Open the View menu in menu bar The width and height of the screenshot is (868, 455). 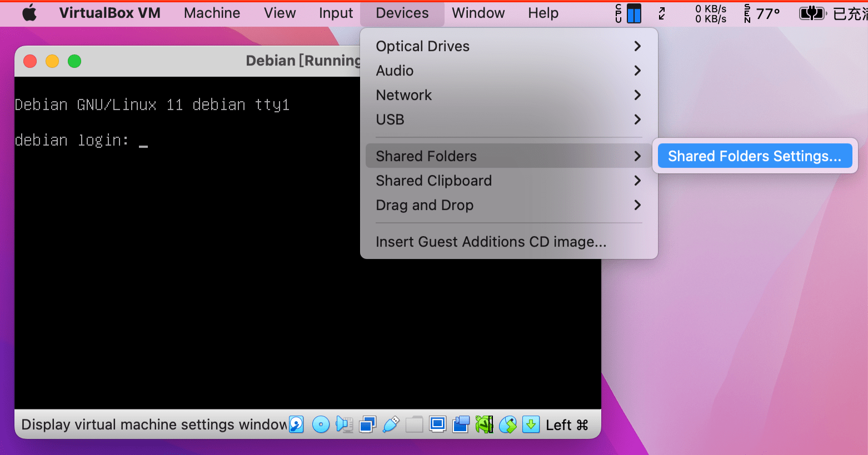(280, 13)
